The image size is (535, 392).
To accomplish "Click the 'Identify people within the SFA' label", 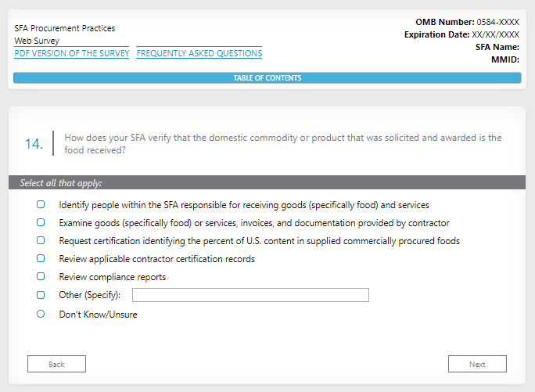I will 244,205.
